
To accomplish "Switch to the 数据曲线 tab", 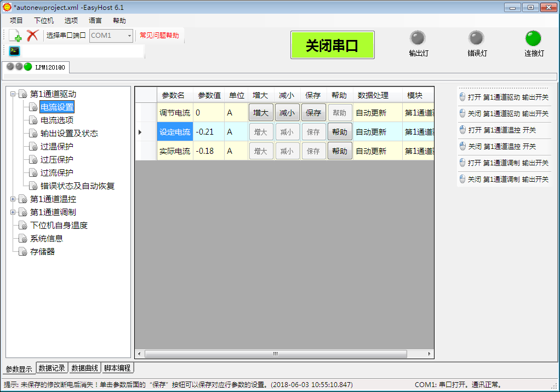I will (x=85, y=368).
